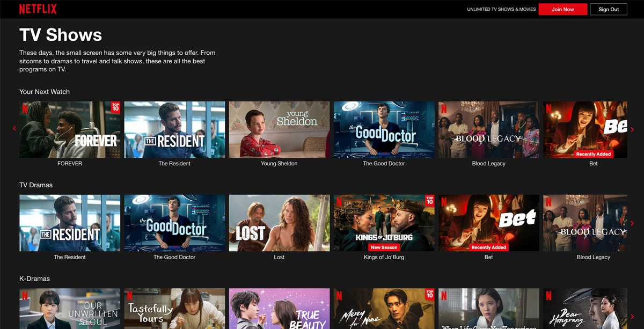
Task: Open Dear Hongrang thumbnail
Action: [x=585, y=309]
